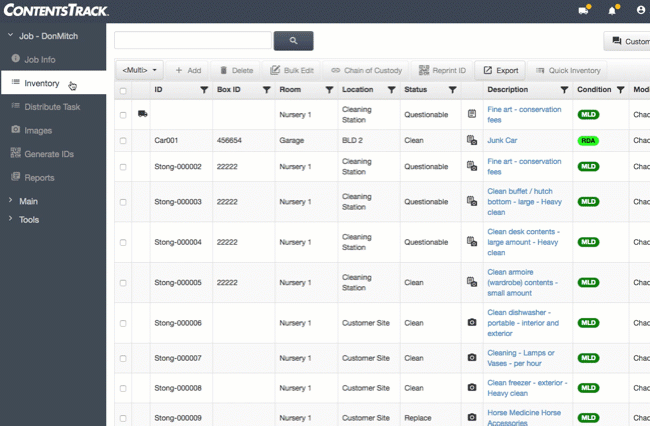
Task: Open Clean dishwasher - portable link
Action: pyautogui.click(x=523, y=323)
